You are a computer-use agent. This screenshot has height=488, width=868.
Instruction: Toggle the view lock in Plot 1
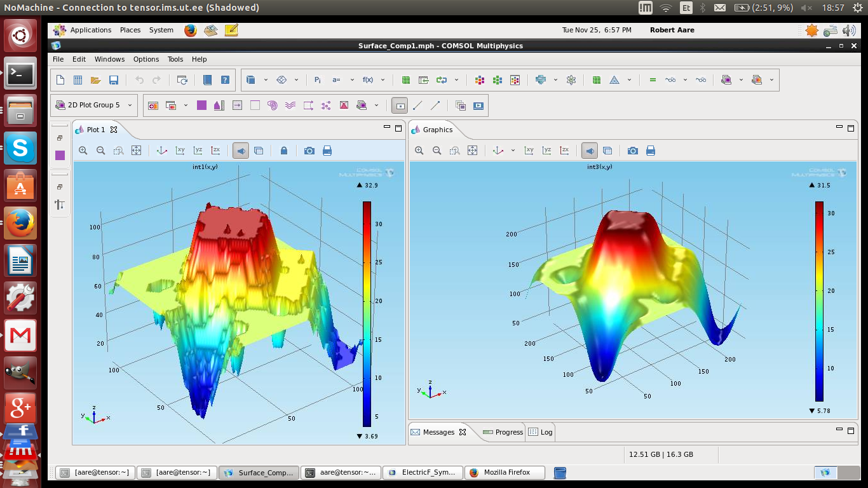point(284,151)
